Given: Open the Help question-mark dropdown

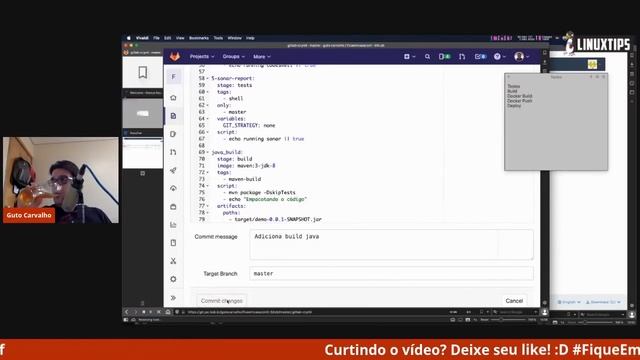Looking at the screenshot, I should point(500,57).
